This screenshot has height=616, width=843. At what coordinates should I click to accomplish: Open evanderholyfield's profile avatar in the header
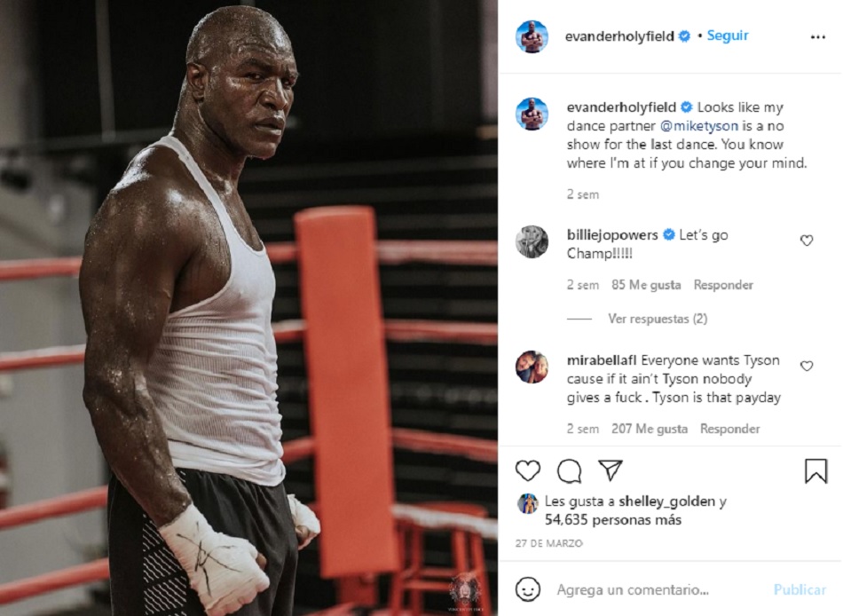click(x=532, y=36)
